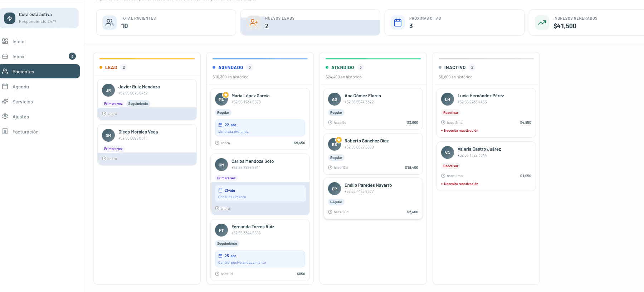Click the Reactivar tag on Valeria Castro
Image resolution: width=644 pixels, height=292 pixels.
pyautogui.click(x=451, y=166)
